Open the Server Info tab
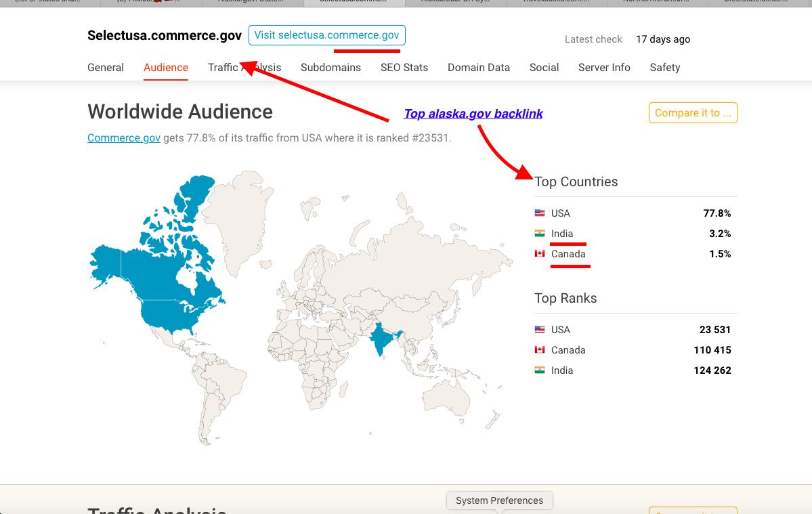 click(604, 67)
